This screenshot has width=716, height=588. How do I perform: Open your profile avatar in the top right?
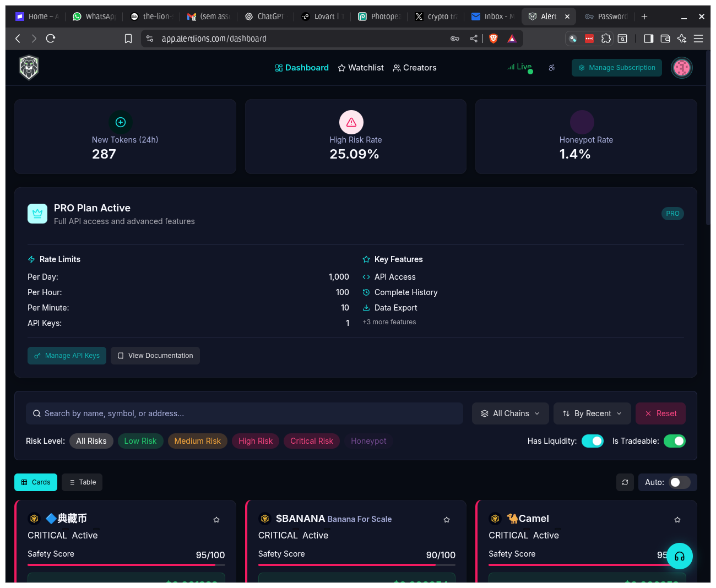pos(682,67)
